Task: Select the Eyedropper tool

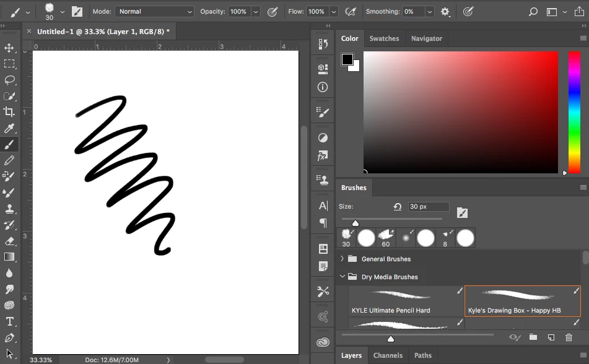Action: (x=9, y=128)
